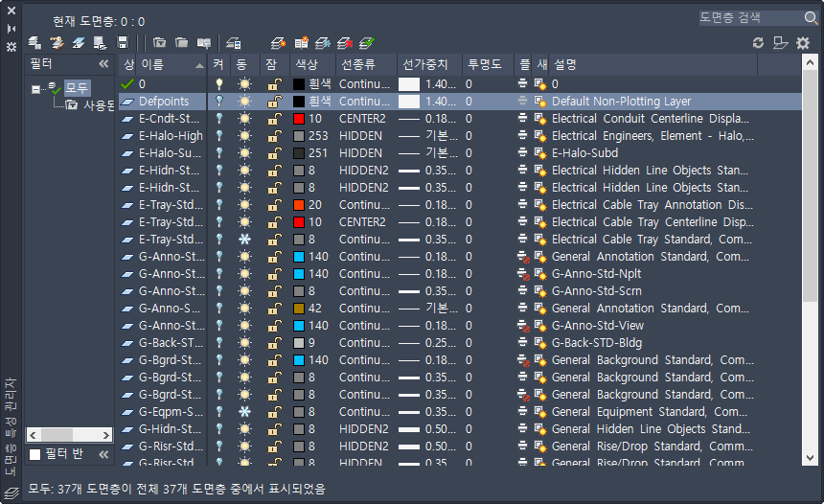Open color swatch 42 for G-Anno-S layer

(x=299, y=309)
